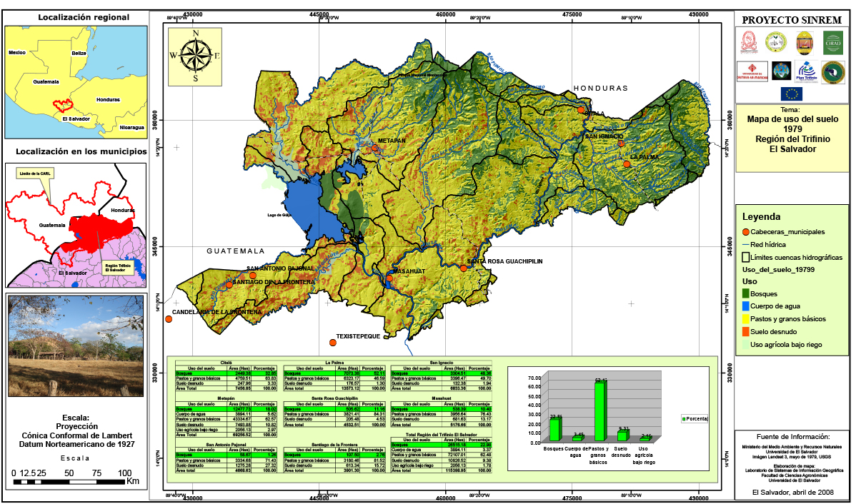The width and height of the screenshot is (856, 504).
Task: Select the orange Suelo desnudo legend swatch
Action: pyautogui.click(x=746, y=332)
